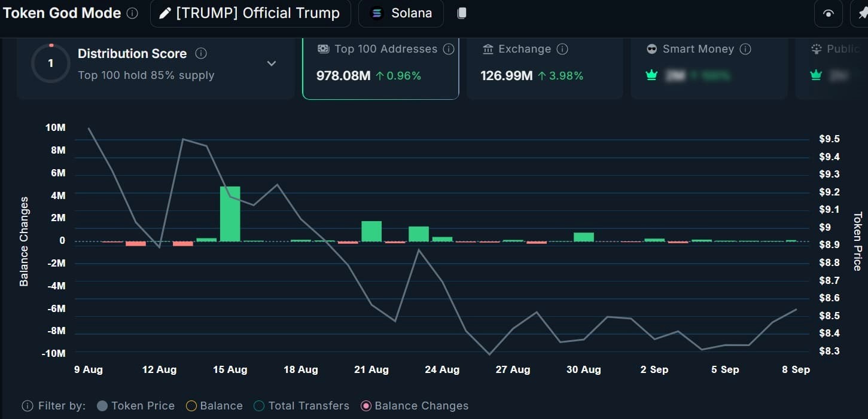The image size is (868, 419).
Task: Click the "10M" top axis label
Action: pos(56,128)
